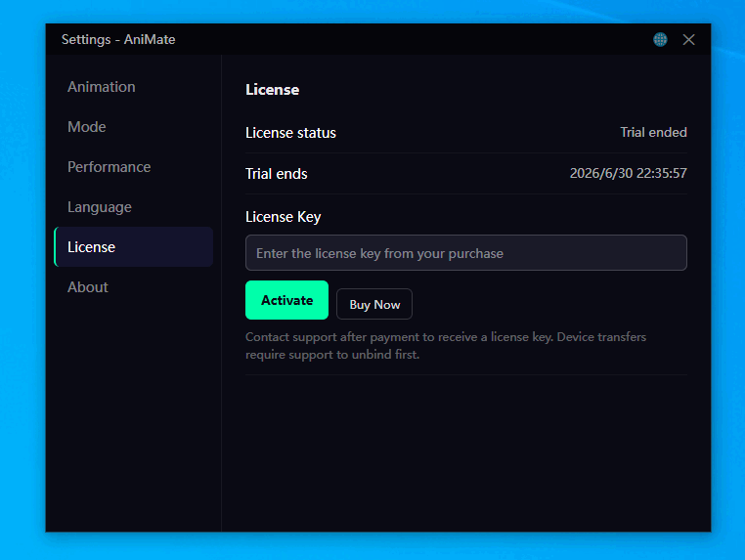Click the 'License status' label
Screen dimensions: 745x560
tap(290, 133)
